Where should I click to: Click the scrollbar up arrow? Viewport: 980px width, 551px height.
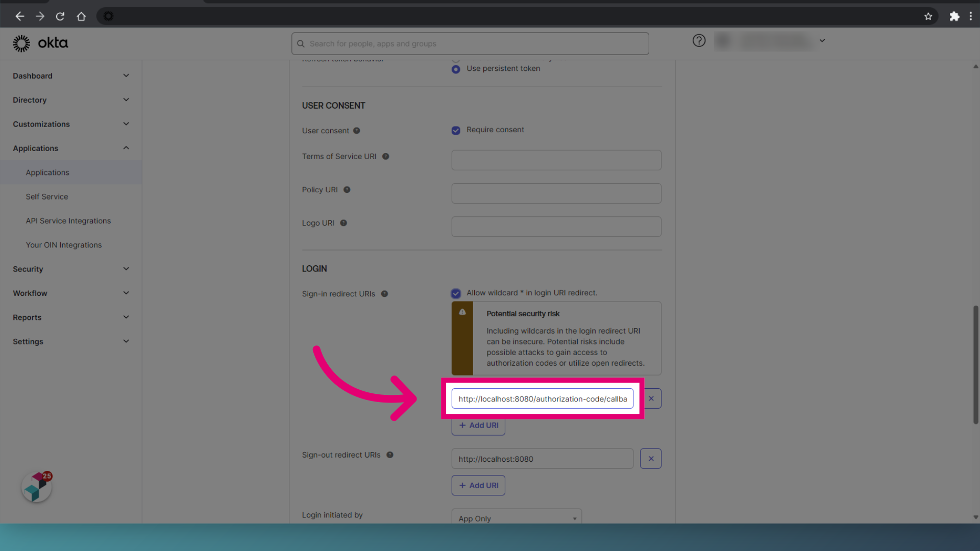point(975,66)
